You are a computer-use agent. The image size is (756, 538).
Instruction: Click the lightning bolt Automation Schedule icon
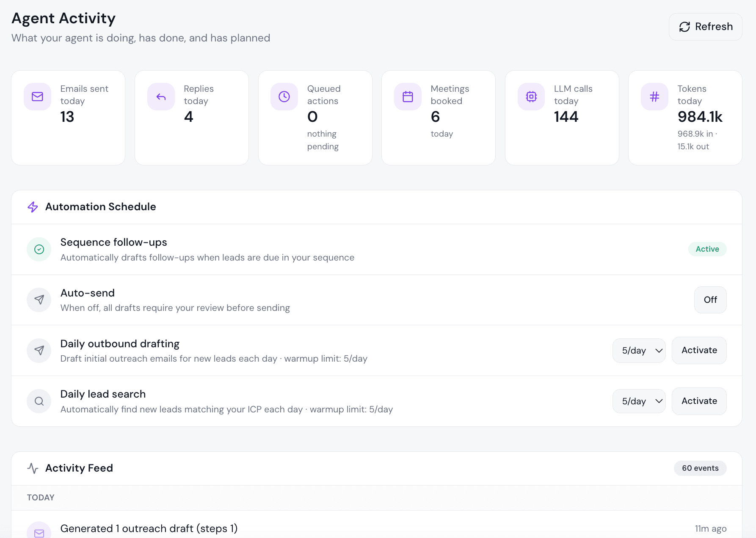click(33, 207)
